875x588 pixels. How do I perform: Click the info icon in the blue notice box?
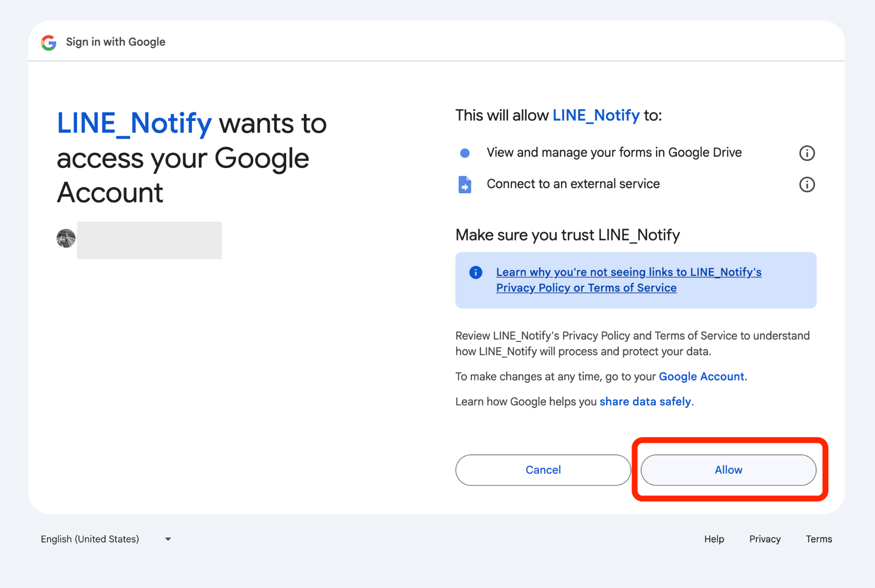pos(475,272)
